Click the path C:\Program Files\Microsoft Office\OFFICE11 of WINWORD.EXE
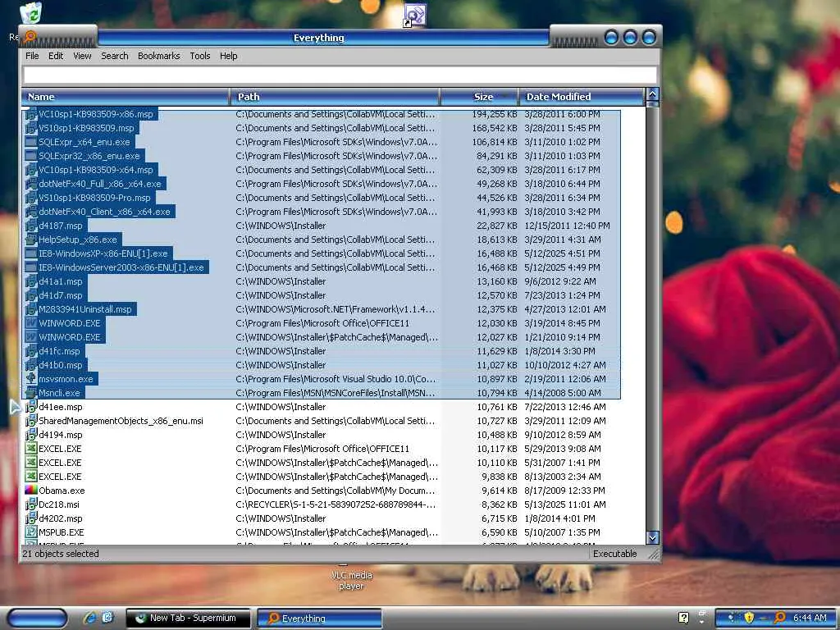 322,323
